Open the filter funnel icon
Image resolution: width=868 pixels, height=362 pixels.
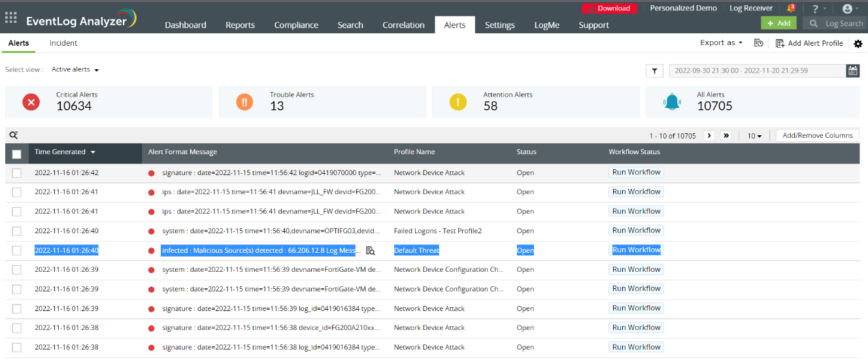point(654,71)
